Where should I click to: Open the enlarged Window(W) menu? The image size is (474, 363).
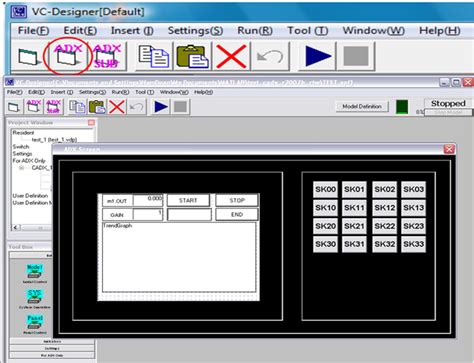(x=374, y=31)
